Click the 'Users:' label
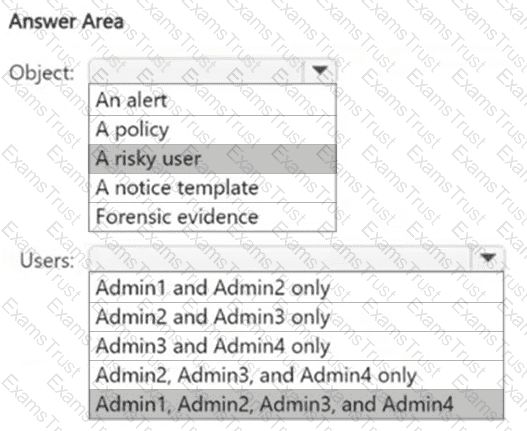 pyautogui.click(x=47, y=260)
